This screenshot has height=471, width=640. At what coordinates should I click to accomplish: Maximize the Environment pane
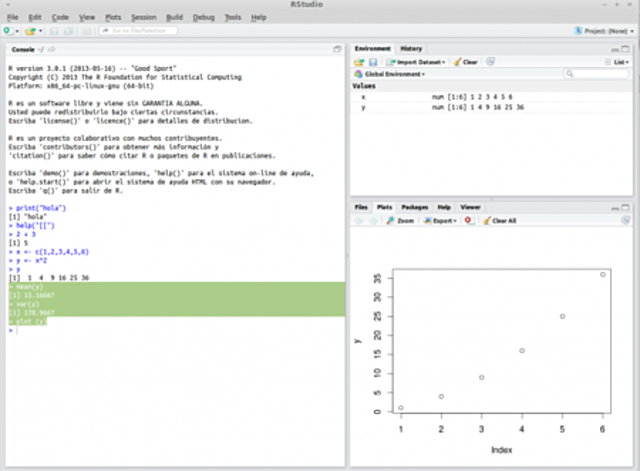625,49
